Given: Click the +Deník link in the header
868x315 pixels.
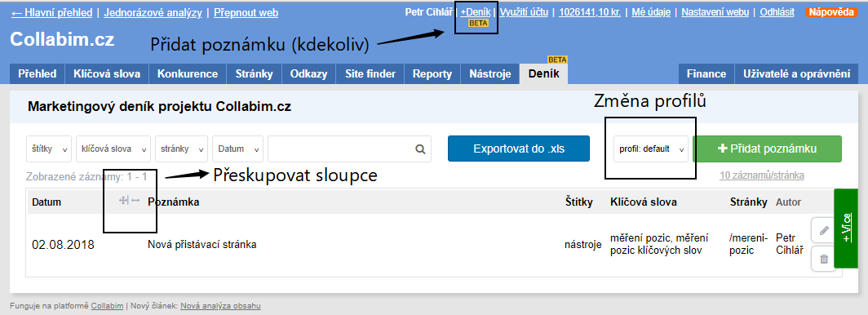Looking at the screenshot, I should click(476, 11).
